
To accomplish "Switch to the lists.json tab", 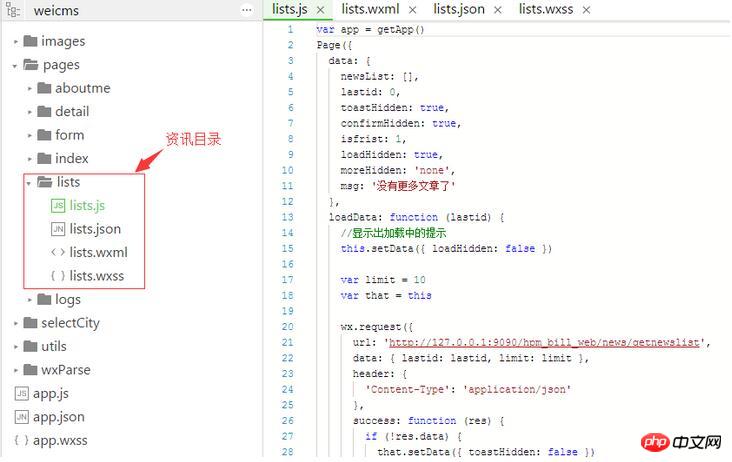I will [x=459, y=9].
